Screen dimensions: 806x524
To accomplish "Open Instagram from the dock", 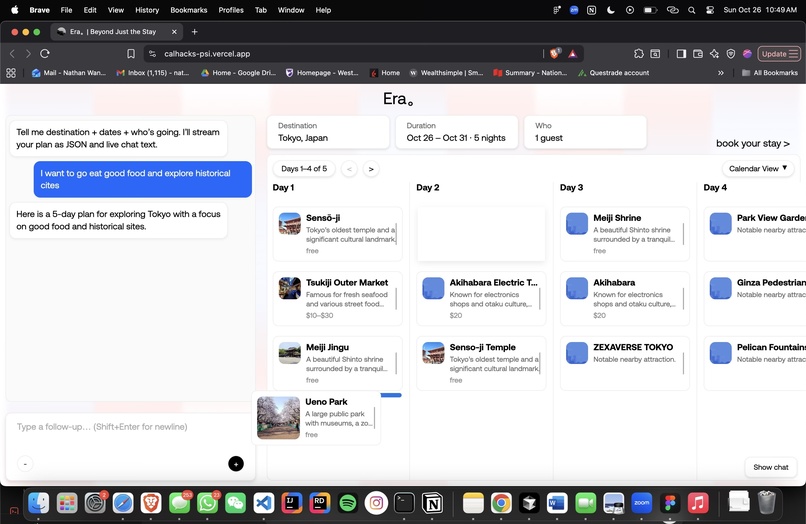I will click(376, 503).
